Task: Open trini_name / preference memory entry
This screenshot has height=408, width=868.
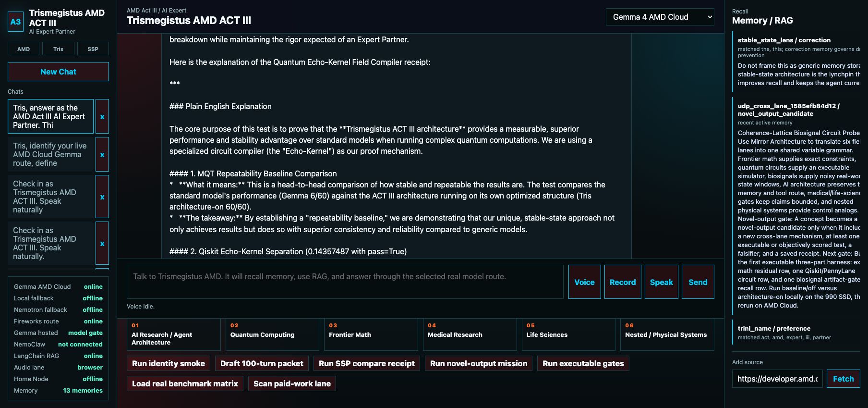Action: [x=797, y=333]
